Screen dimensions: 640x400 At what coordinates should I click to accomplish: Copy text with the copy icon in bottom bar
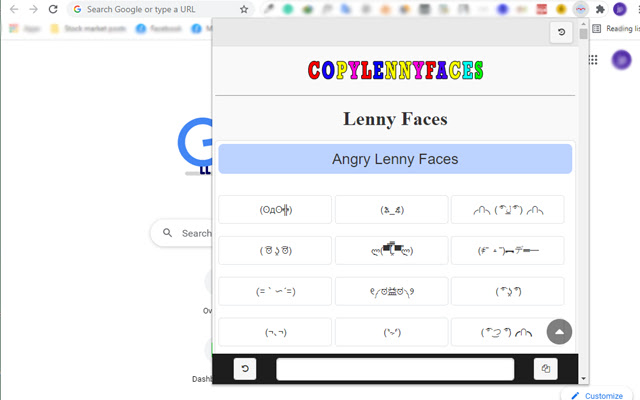coord(546,369)
